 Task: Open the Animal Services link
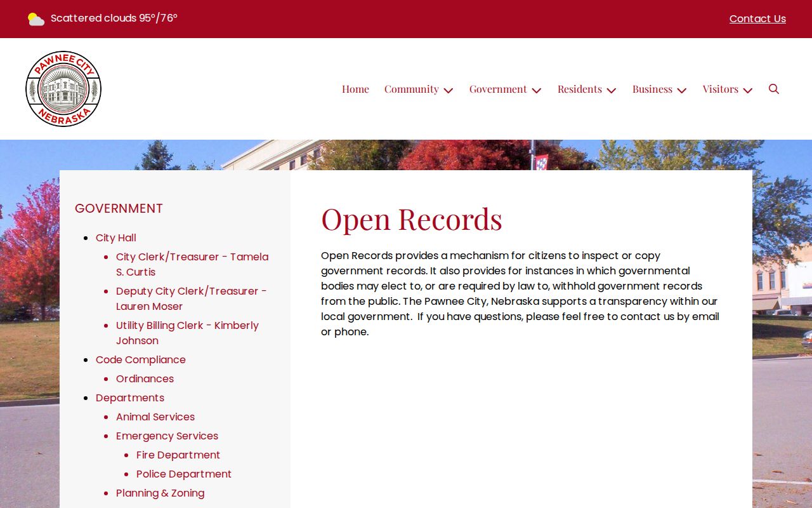coord(155,417)
